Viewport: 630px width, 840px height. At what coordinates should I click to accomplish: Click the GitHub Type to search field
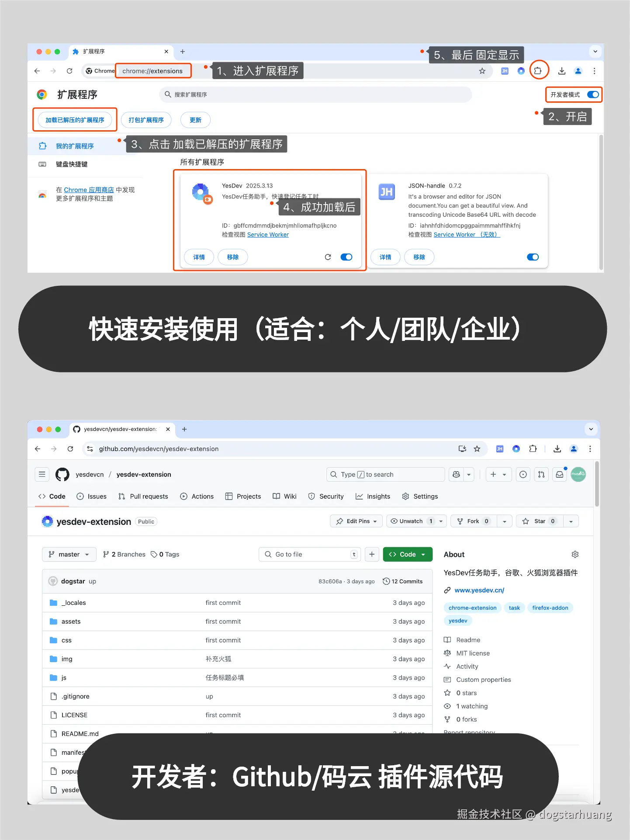pos(385,474)
